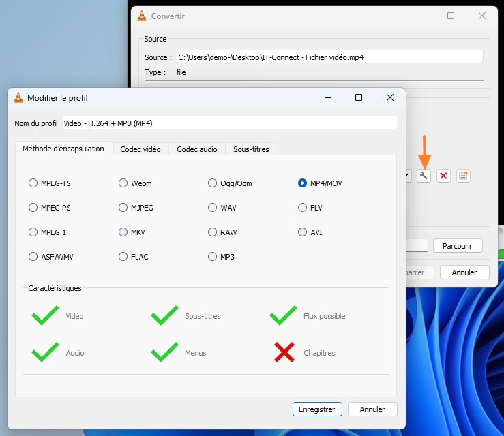Maximize the Modifier le profil window
504x436 pixels.
pyautogui.click(x=359, y=98)
